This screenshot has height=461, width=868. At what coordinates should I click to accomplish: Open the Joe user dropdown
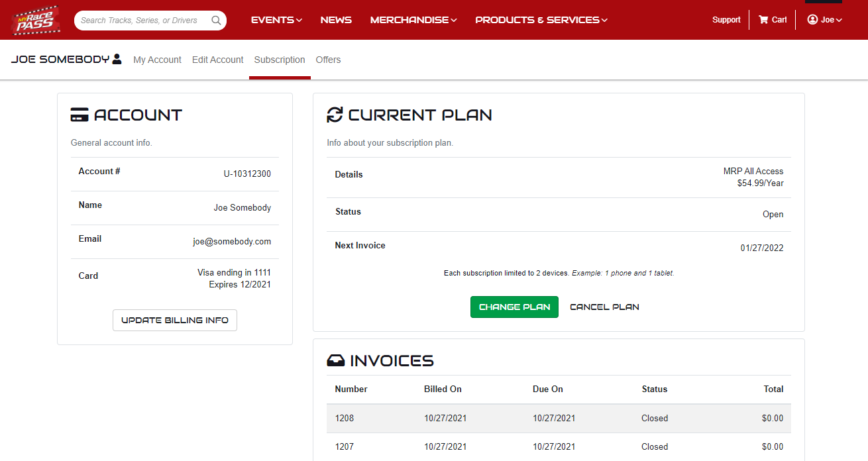pyautogui.click(x=825, y=20)
